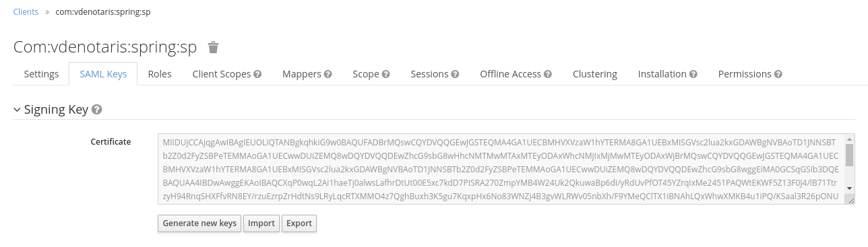The image size is (868, 247).
Task: Click inside the Certificate text area
Action: [501, 169]
